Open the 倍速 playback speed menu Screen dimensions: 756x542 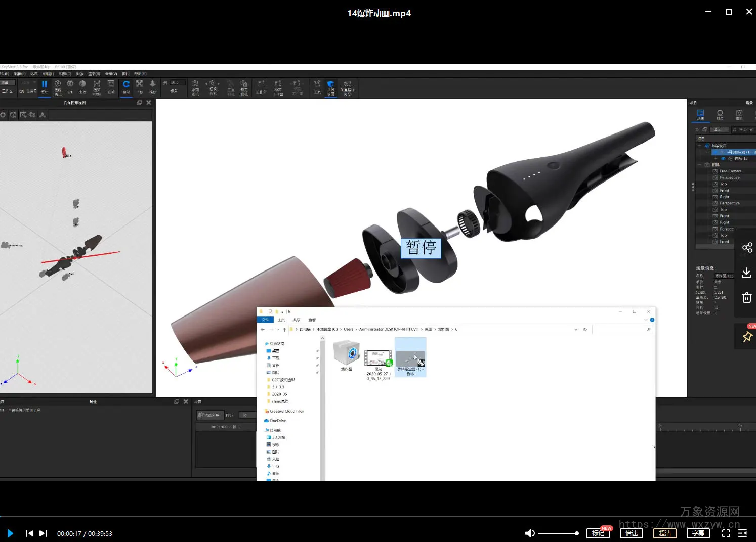pyautogui.click(x=631, y=533)
